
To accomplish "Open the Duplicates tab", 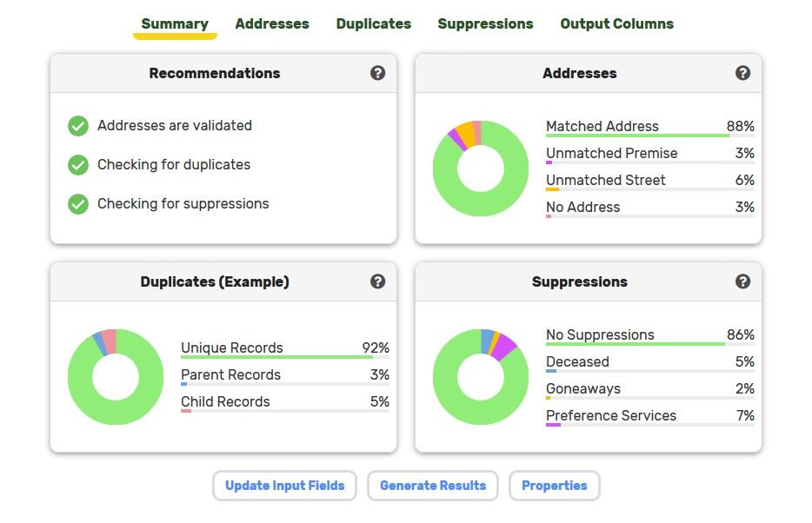I will pyautogui.click(x=373, y=23).
